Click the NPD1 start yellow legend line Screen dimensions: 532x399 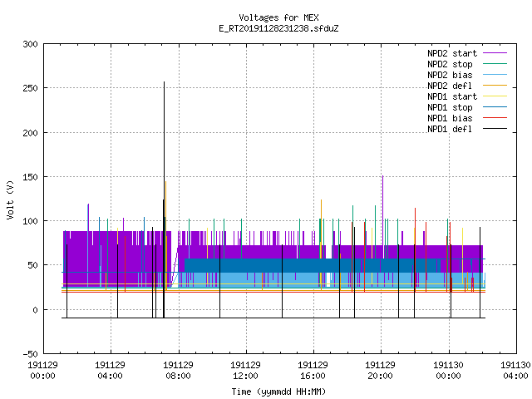(495, 96)
